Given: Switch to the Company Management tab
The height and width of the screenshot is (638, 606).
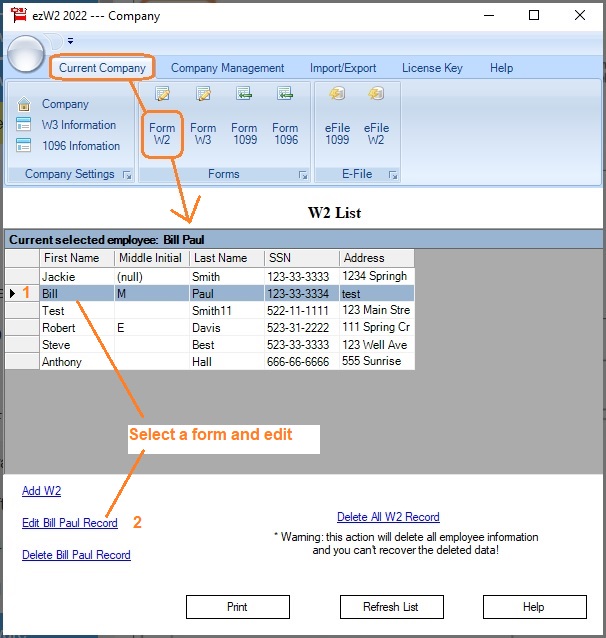Looking at the screenshot, I should [x=227, y=68].
